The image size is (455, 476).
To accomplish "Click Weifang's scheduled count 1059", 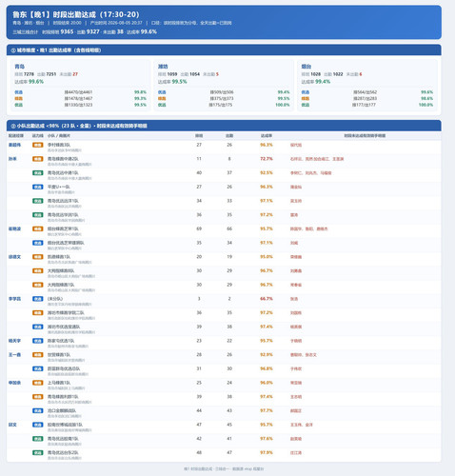I will pos(172,74).
